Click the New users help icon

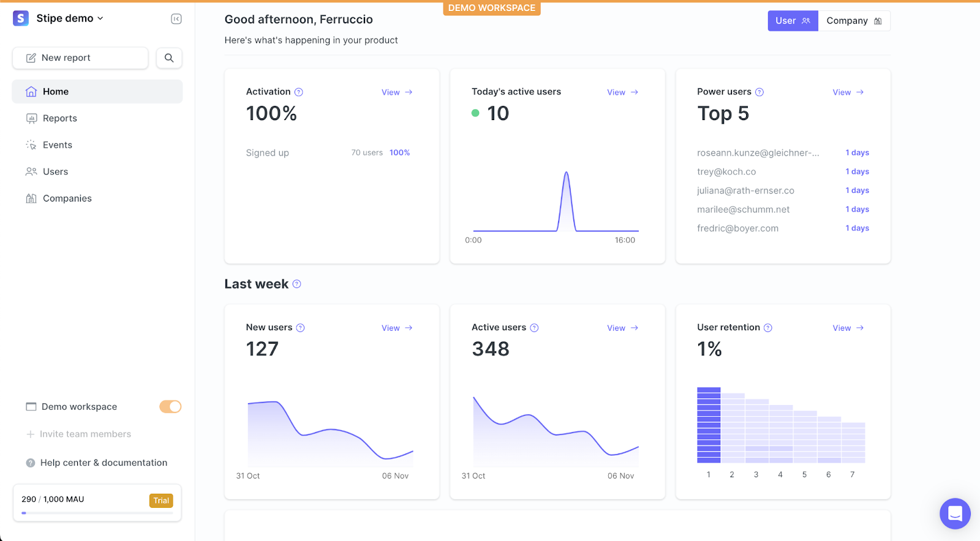click(301, 328)
